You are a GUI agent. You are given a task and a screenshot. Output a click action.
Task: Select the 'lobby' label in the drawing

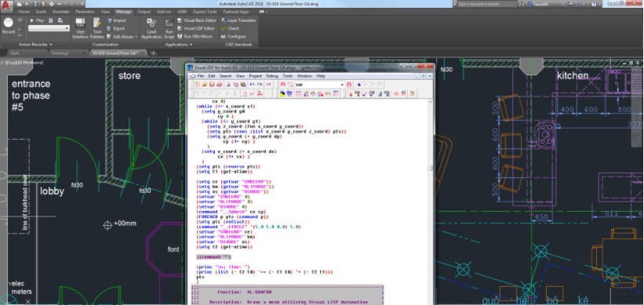click(x=52, y=191)
